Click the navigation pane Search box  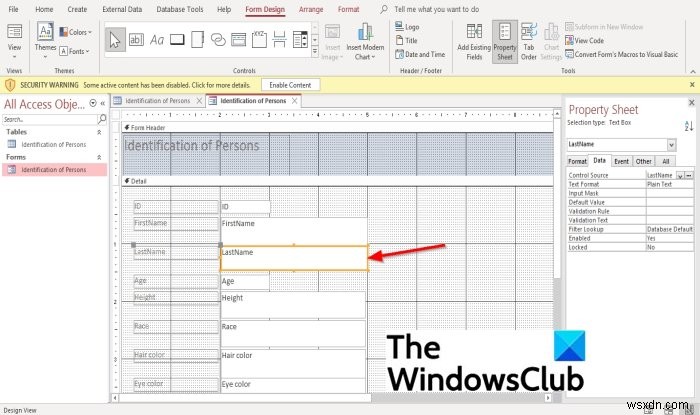point(50,119)
